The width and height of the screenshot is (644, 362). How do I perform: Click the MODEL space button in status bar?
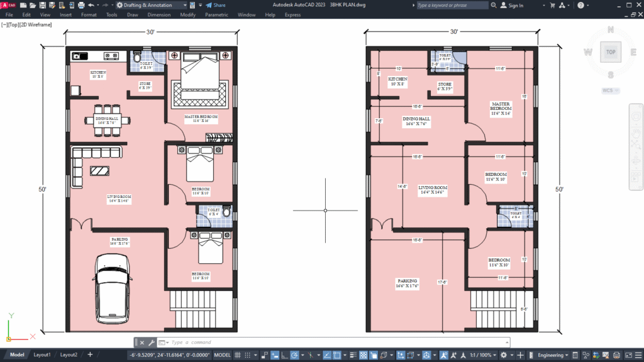point(222,355)
